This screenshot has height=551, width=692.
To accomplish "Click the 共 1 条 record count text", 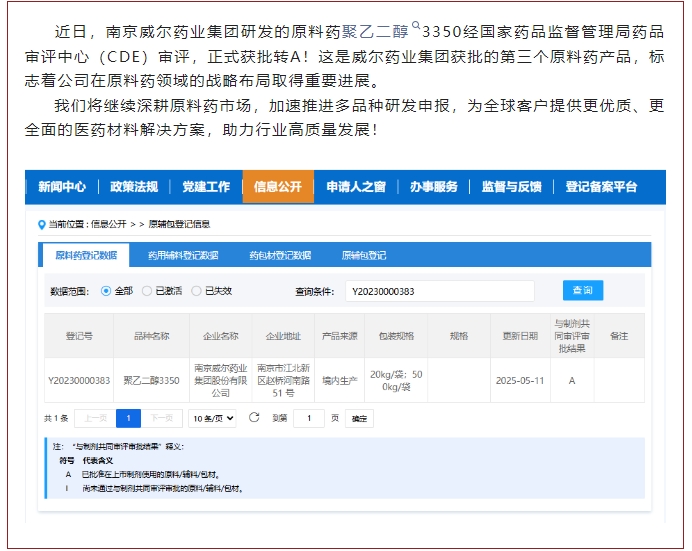I will [56, 418].
